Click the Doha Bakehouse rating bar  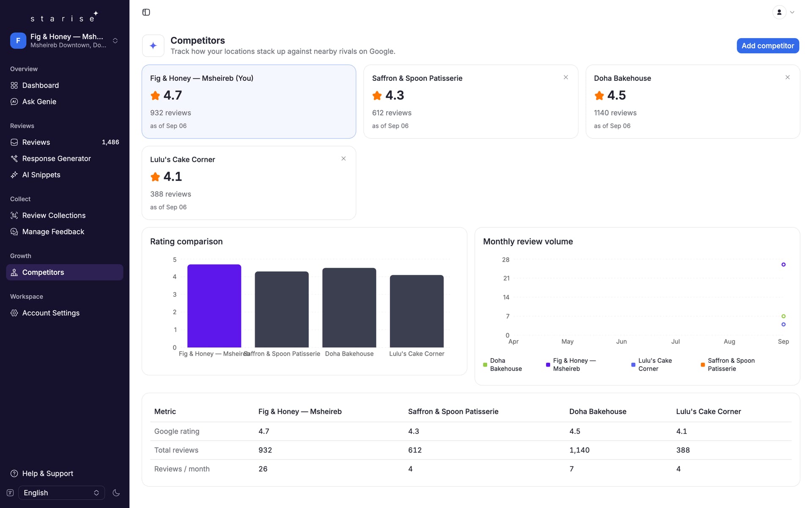pos(349,308)
